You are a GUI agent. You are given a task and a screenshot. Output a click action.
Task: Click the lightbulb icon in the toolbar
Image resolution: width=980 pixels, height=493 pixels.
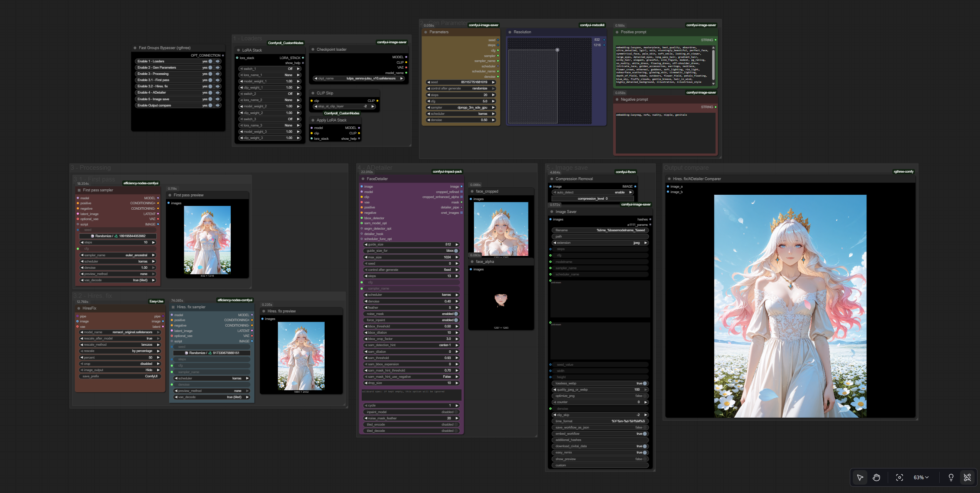tap(951, 477)
